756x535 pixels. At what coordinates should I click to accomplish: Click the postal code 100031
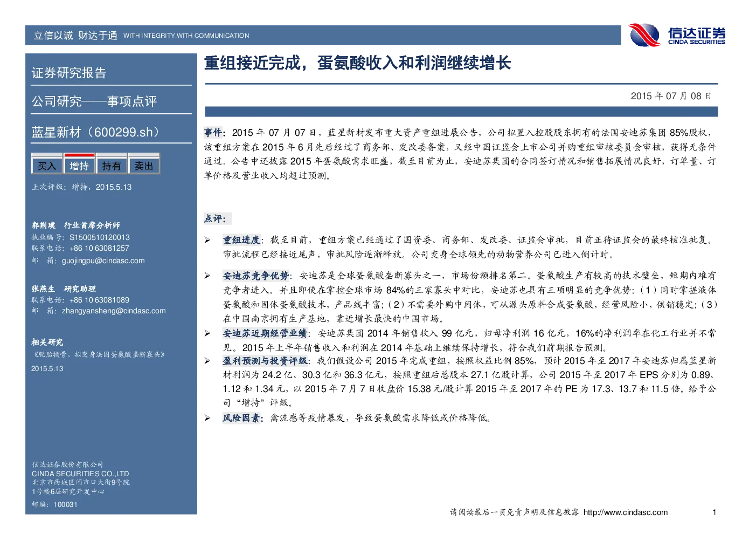click(66, 504)
